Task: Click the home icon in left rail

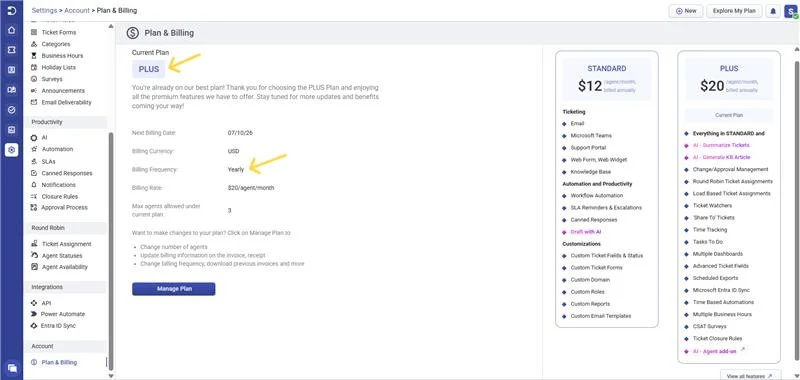Action: [x=12, y=30]
